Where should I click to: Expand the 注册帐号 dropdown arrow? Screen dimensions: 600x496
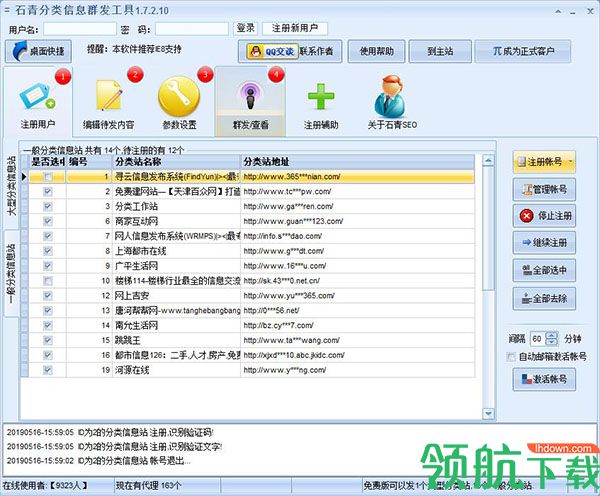pyautogui.click(x=571, y=162)
